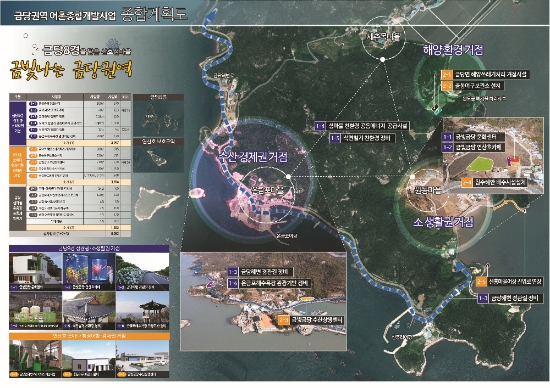Click the purple 1-4 project badge

[320, 126]
